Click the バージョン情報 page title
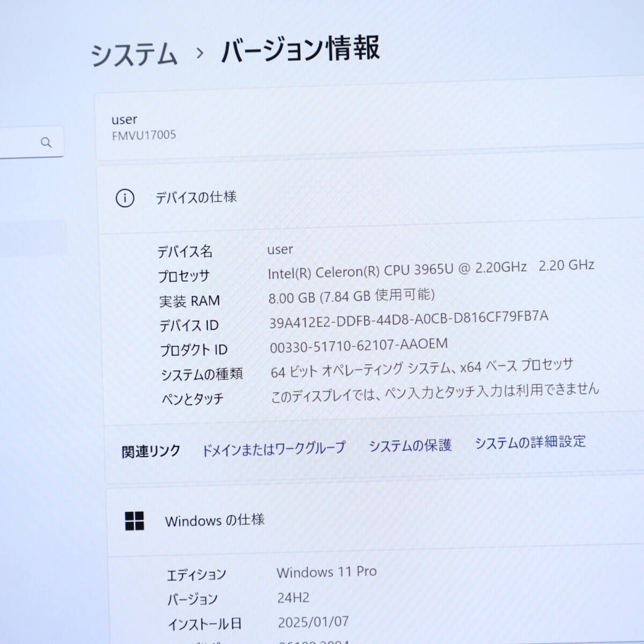This screenshot has height=644, width=644. coord(301,49)
